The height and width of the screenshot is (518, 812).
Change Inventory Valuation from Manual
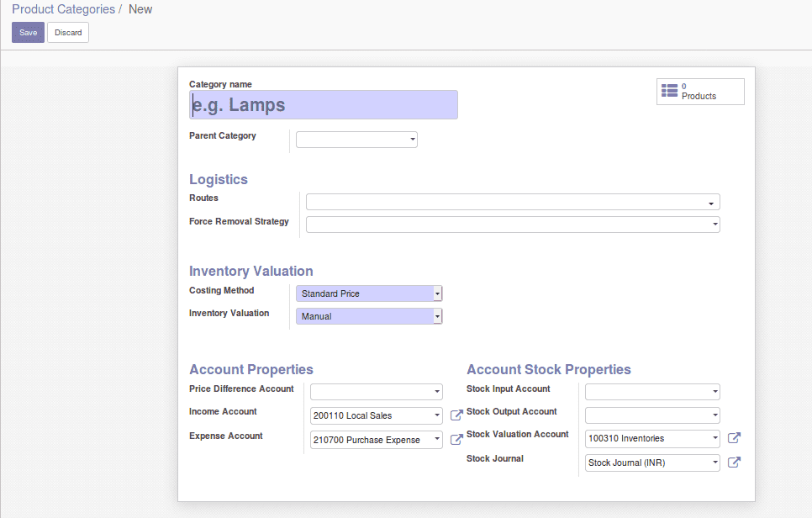pyautogui.click(x=369, y=316)
